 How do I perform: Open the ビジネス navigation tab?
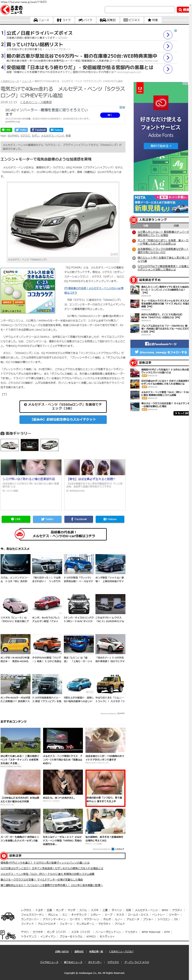132,20
